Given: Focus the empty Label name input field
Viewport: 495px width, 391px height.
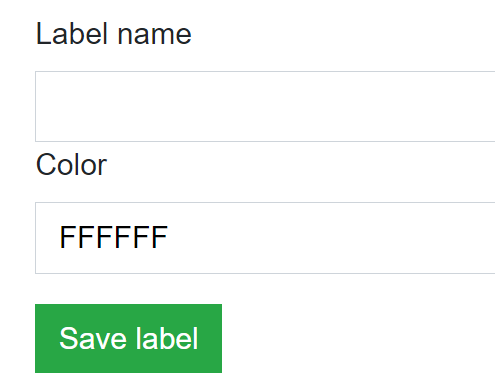Looking at the screenshot, I should (265, 106).
